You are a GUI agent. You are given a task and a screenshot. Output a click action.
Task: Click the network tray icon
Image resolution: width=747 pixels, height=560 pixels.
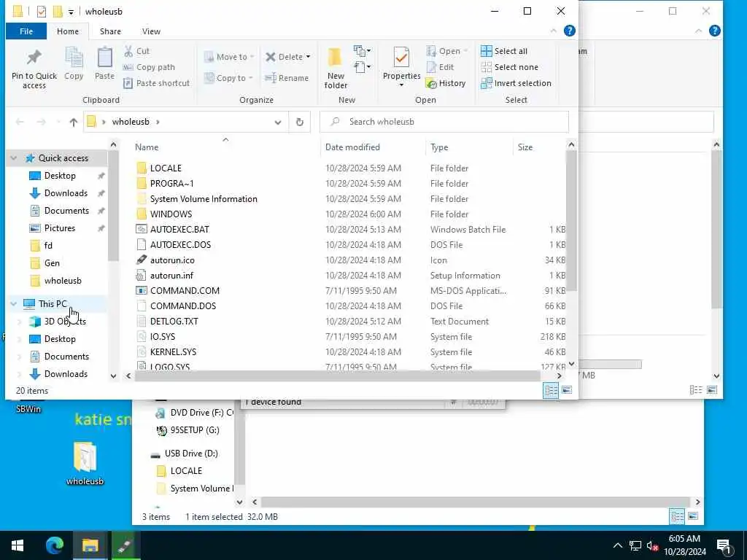[635, 545]
